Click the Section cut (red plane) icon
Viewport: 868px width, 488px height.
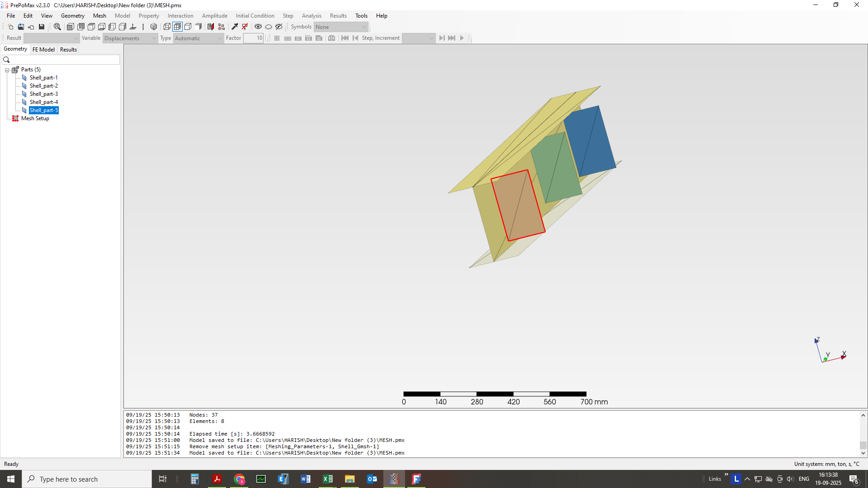pos(211,27)
